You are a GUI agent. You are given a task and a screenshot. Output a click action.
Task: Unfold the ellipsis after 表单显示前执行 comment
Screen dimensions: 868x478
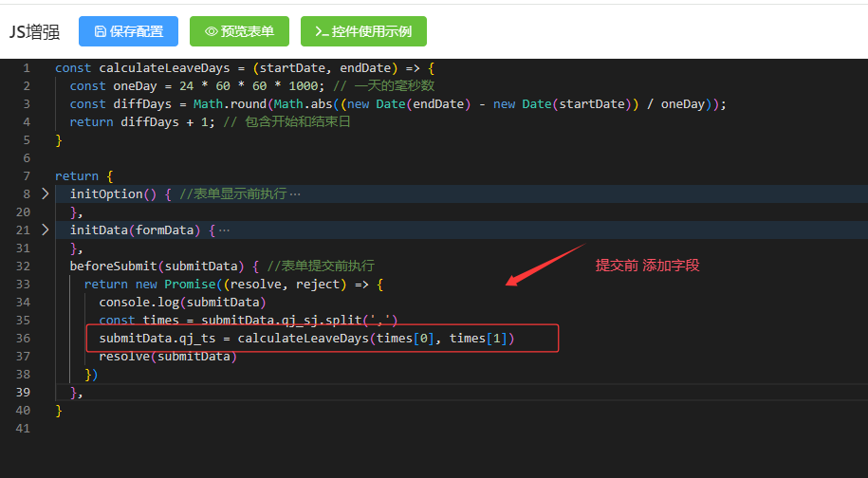(x=295, y=194)
